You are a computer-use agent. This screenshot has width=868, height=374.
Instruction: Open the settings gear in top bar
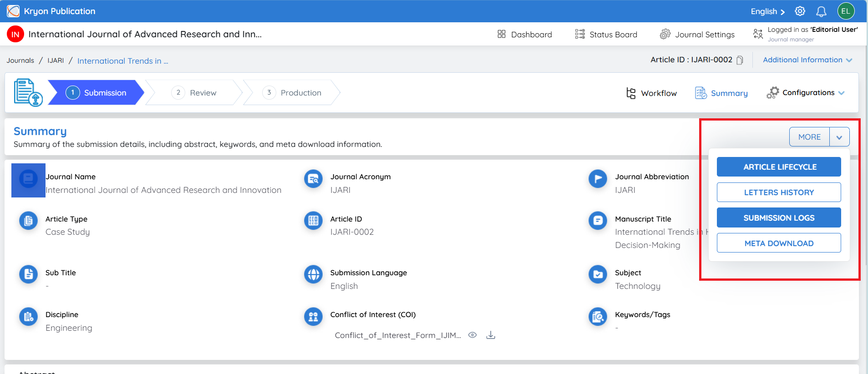tap(800, 11)
